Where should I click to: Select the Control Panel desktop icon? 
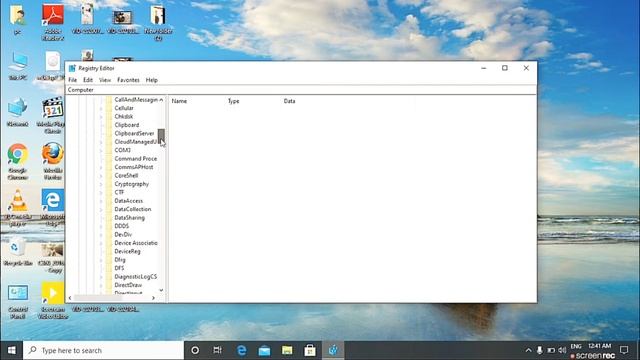(18, 302)
